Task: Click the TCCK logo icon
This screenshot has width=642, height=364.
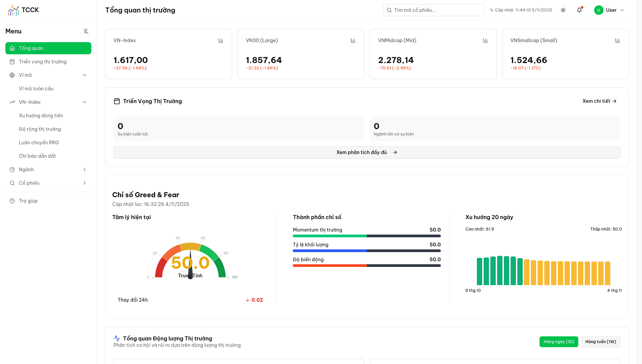Action: click(13, 10)
